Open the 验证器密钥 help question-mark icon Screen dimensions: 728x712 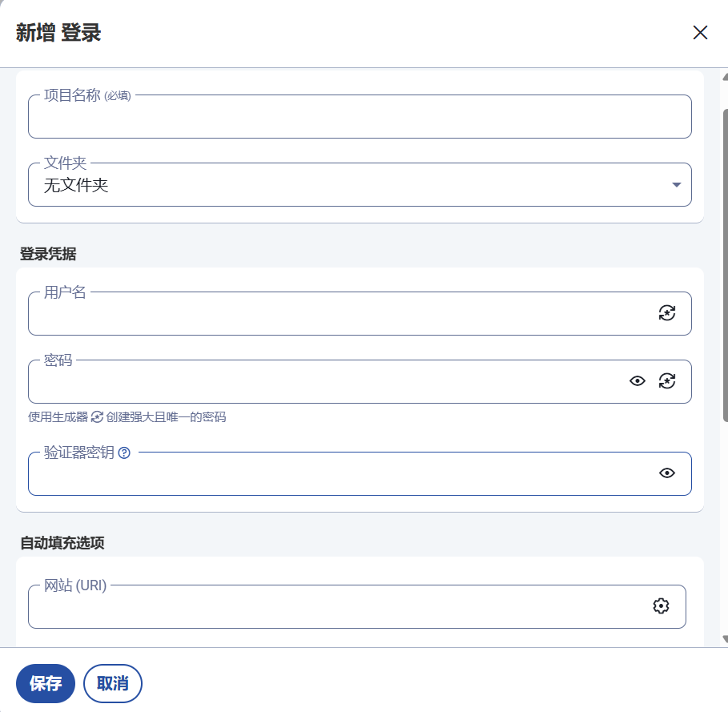point(124,453)
